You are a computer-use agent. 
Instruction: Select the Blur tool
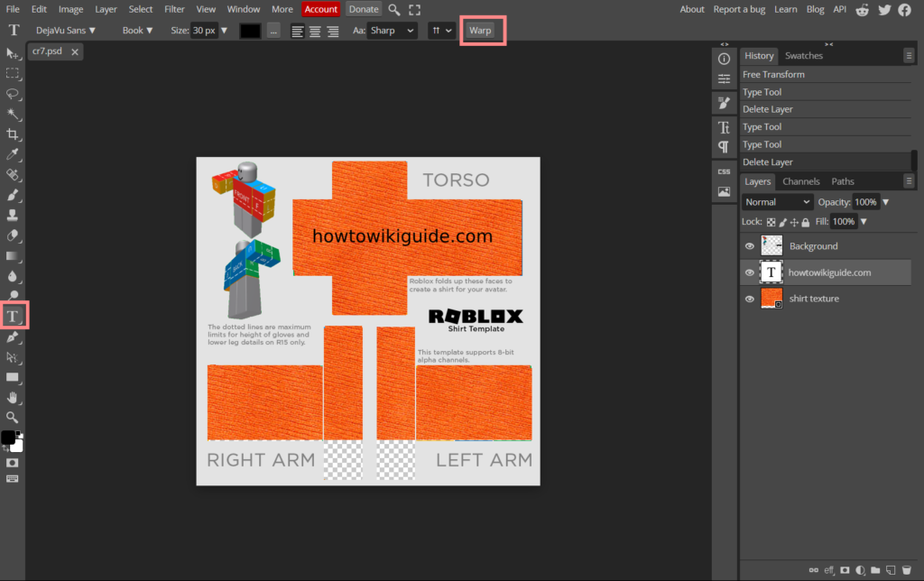click(x=12, y=276)
